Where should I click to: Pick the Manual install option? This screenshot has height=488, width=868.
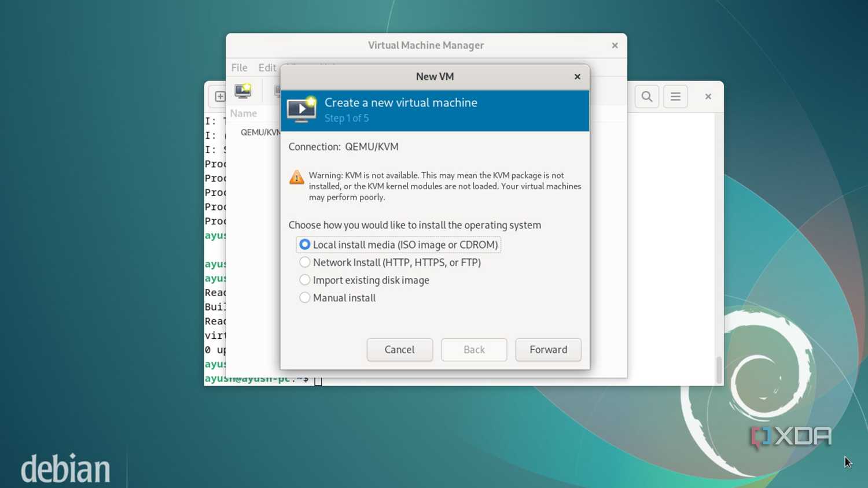(337, 298)
